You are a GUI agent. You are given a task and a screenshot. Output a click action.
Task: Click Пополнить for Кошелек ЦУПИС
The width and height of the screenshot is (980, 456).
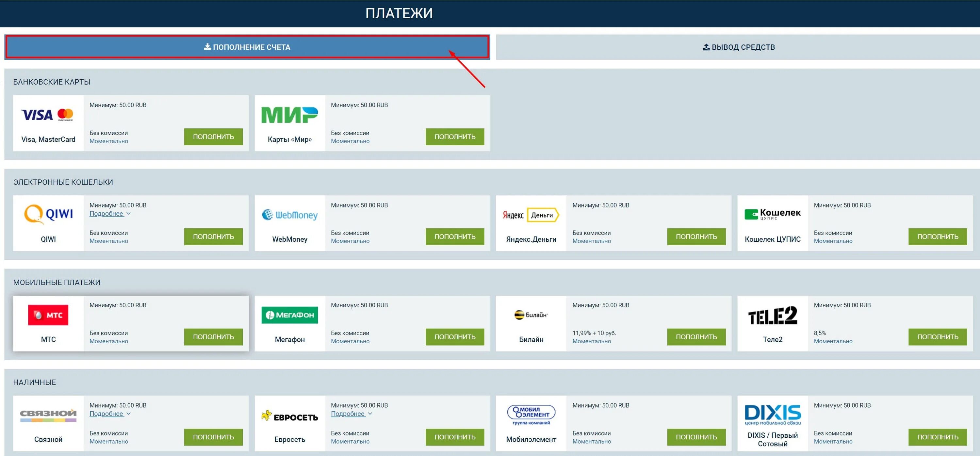point(938,236)
